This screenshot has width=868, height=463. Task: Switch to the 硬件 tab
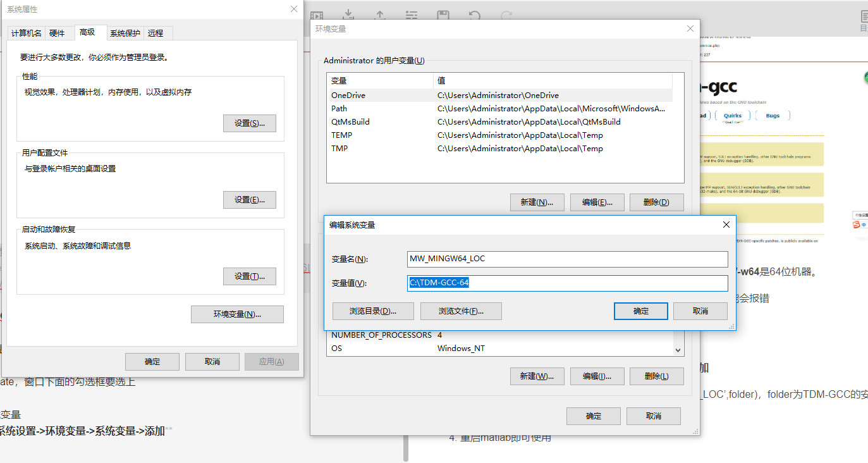point(57,34)
